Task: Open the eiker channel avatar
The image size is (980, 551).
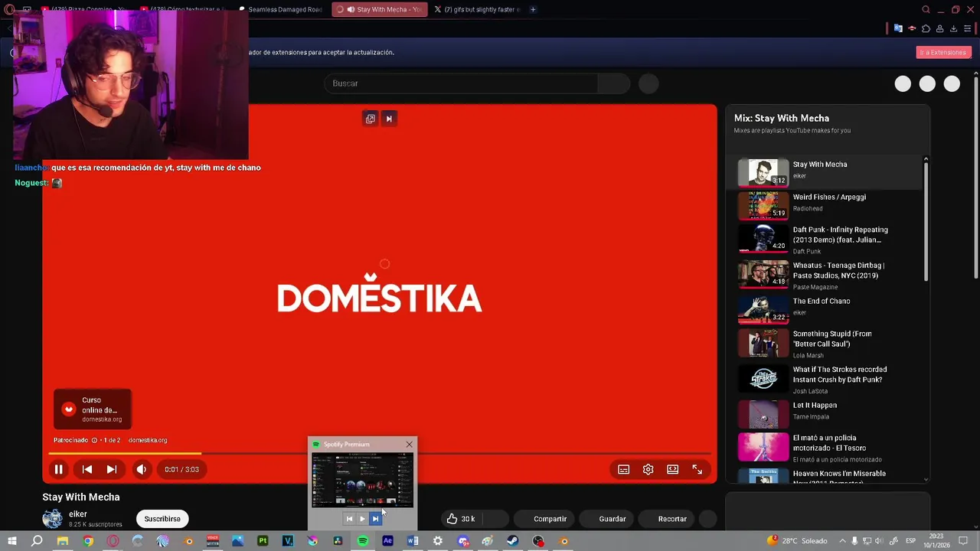Action: click(52, 519)
